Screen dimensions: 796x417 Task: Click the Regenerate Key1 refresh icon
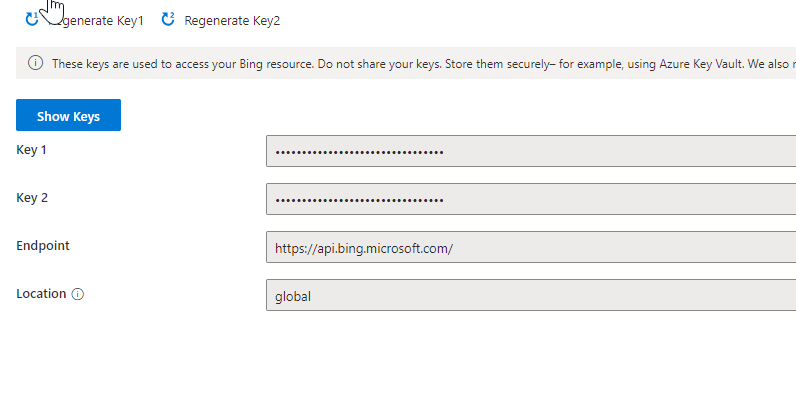(32, 19)
